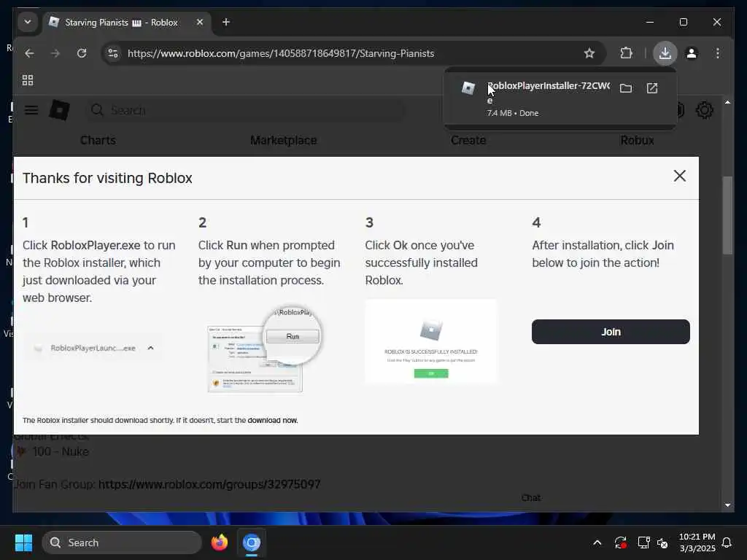Open the notifications bell icon

click(727, 542)
